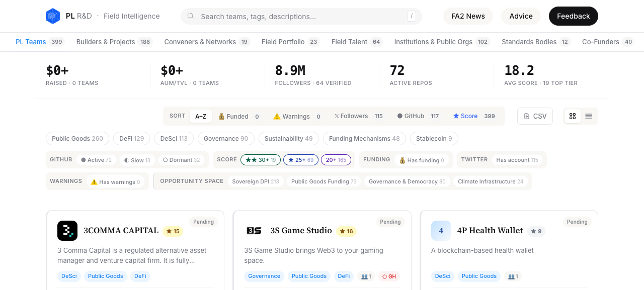
Task: Click members badge on 3S Game Studio
Action: click(x=366, y=276)
